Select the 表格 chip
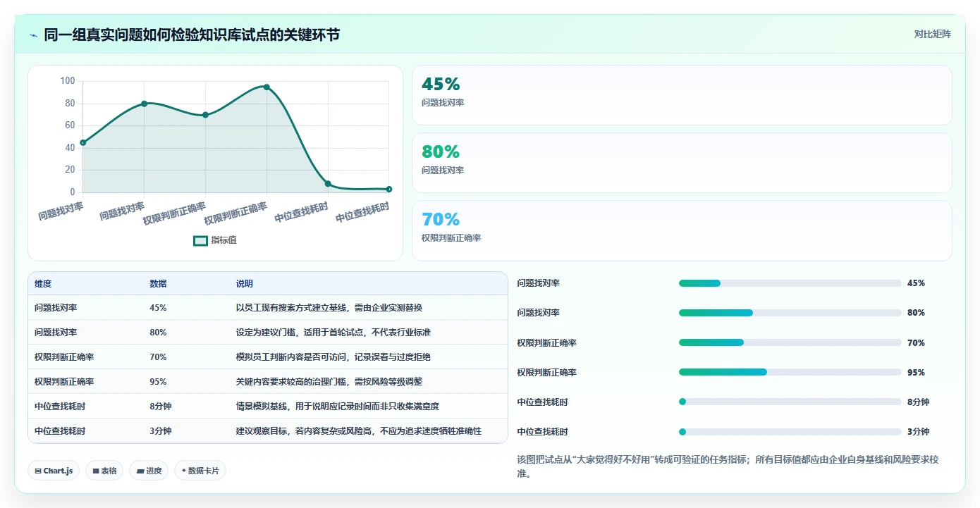 [x=104, y=471]
